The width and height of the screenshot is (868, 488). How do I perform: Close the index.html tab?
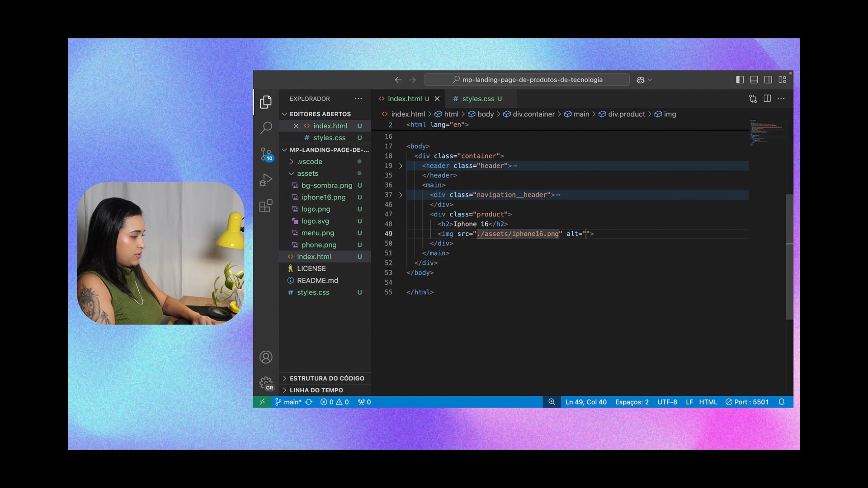(x=437, y=99)
